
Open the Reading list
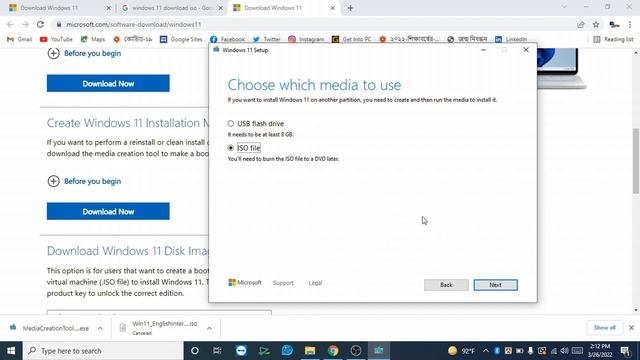tap(613, 39)
